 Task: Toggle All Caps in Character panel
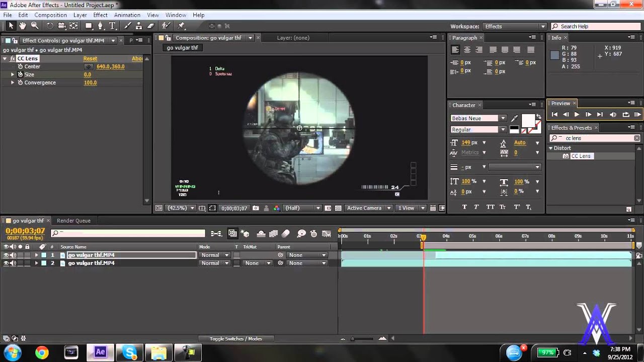pos(491,207)
